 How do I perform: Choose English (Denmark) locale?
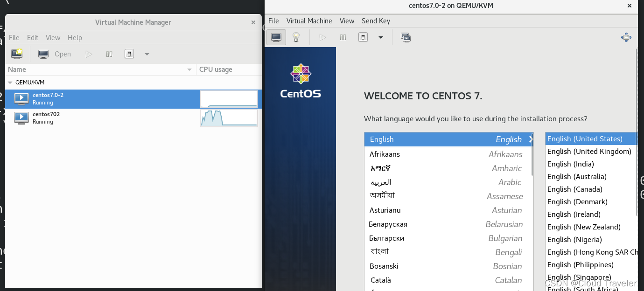pos(591,202)
